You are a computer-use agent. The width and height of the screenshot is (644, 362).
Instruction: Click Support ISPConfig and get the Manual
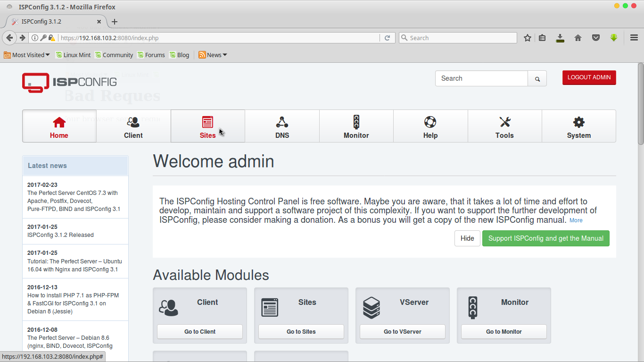tap(546, 238)
